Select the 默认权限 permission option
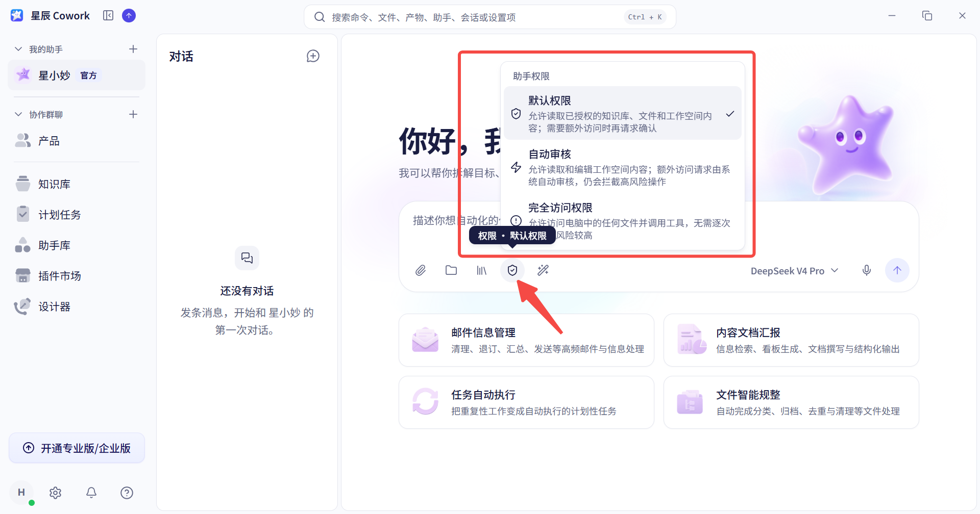The width and height of the screenshot is (980, 514). tap(623, 113)
